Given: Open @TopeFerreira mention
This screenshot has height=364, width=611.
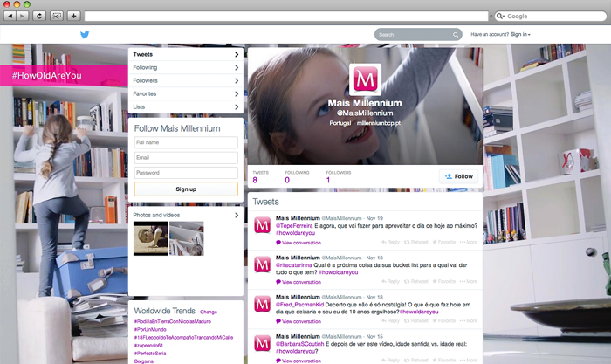Looking at the screenshot, I should pos(294,226).
